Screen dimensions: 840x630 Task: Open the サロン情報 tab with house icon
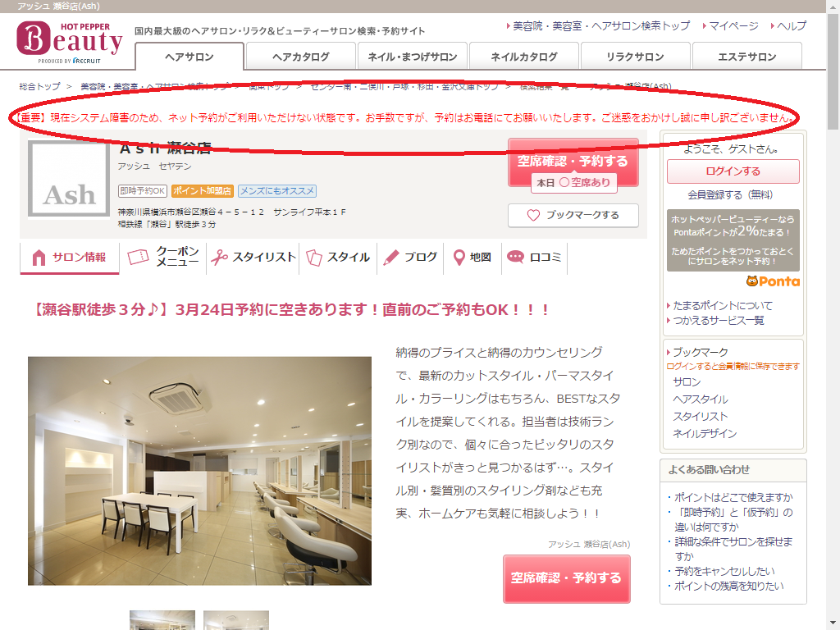pyautogui.click(x=69, y=258)
